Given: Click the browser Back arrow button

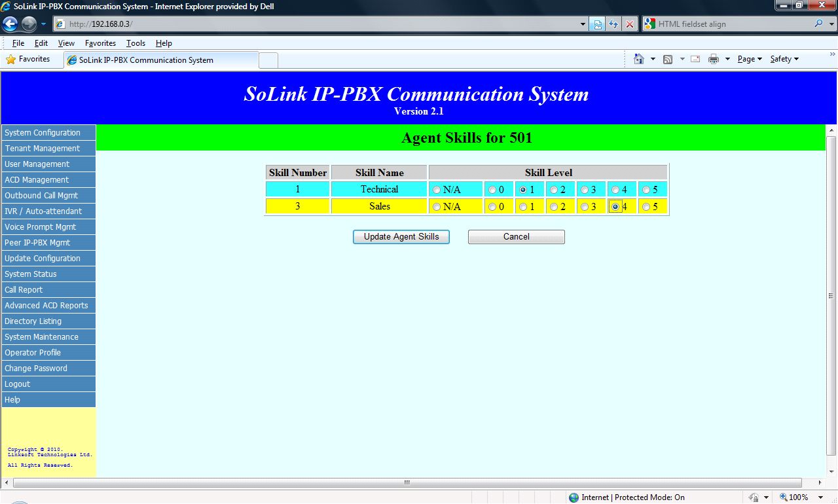Looking at the screenshot, I should pyautogui.click(x=10, y=24).
